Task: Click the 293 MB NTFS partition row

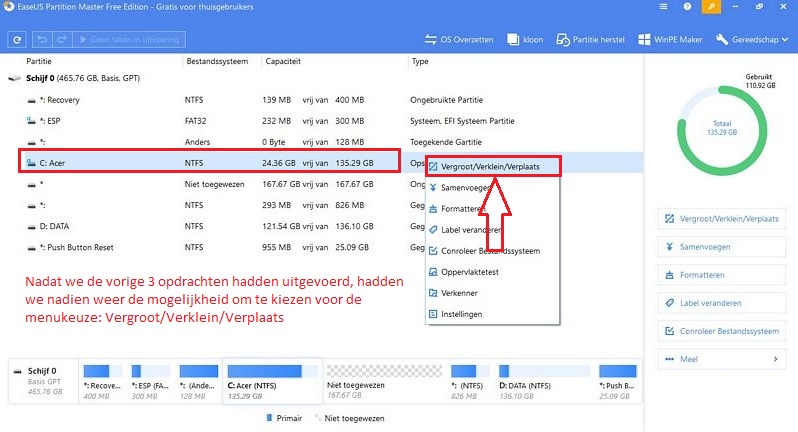Action: pos(323,205)
